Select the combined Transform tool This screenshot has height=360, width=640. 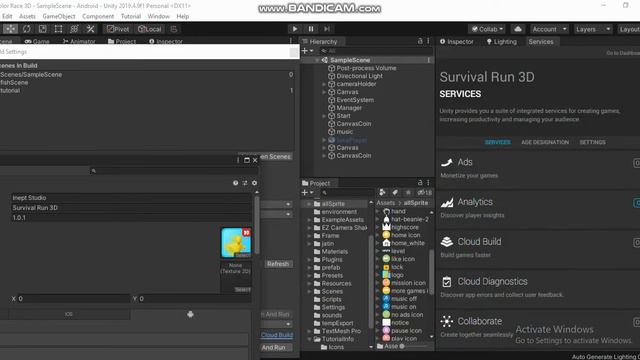click(x=74, y=29)
